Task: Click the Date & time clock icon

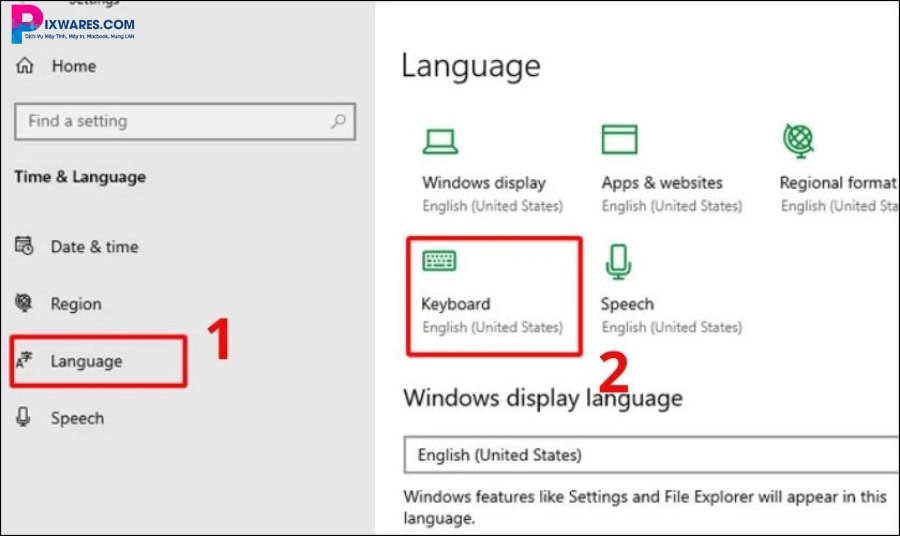Action: tap(25, 247)
